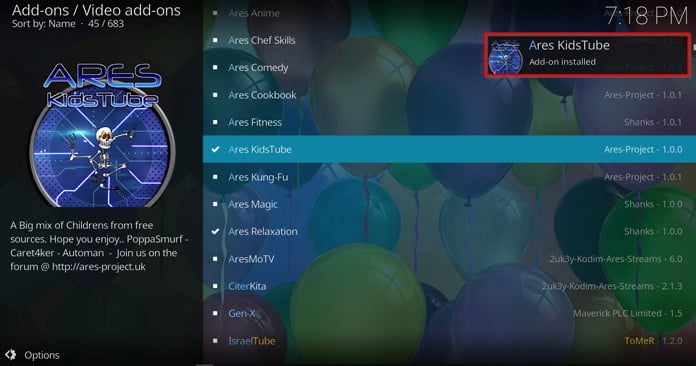The width and height of the screenshot is (696, 366).
Task: Click bullet marker beside AresMoTV
Action: 215,259
